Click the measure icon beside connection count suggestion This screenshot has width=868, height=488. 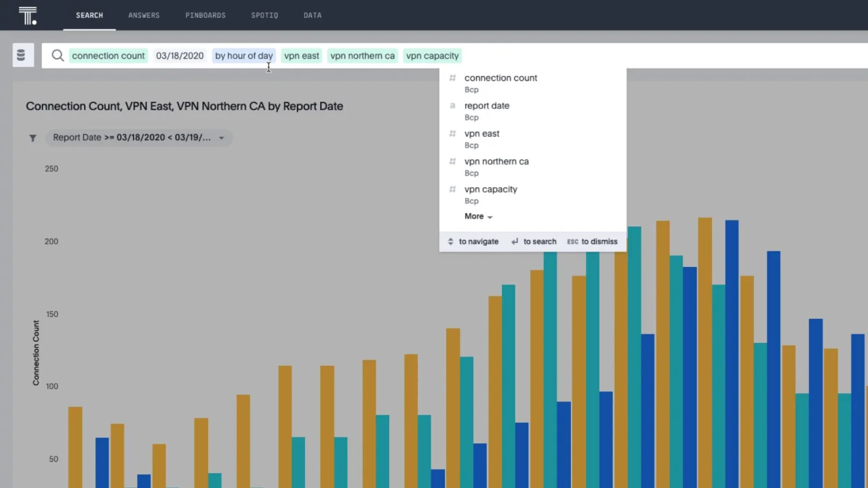pos(452,78)
